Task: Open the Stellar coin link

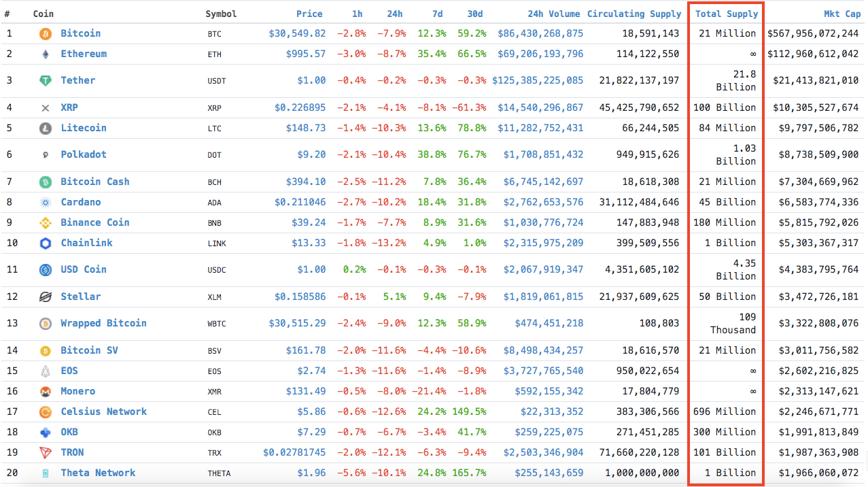Action: coord(80,297)
